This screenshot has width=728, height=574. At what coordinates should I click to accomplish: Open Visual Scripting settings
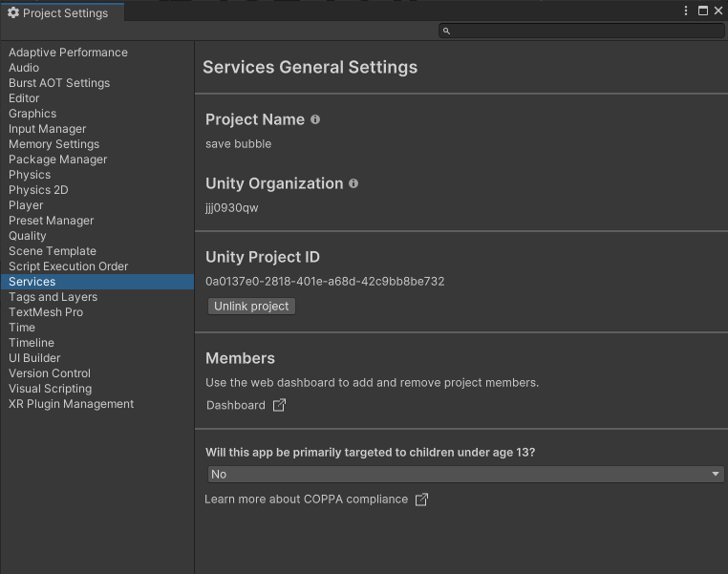tap(50, 389)
